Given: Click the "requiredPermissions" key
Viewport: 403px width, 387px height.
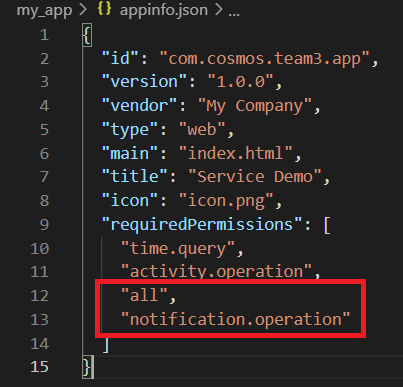Looking at the screenshot, I should pyautogui.click(x=202, y=225).
